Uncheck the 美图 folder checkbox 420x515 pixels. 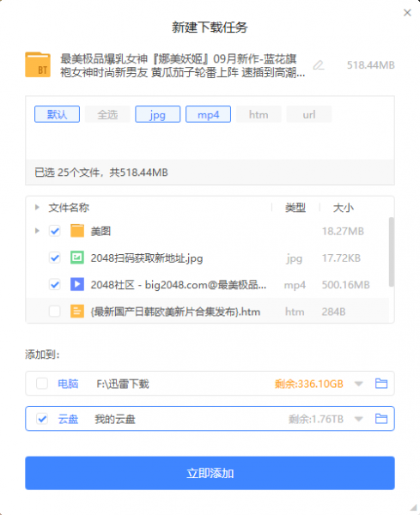coord(55,231)
